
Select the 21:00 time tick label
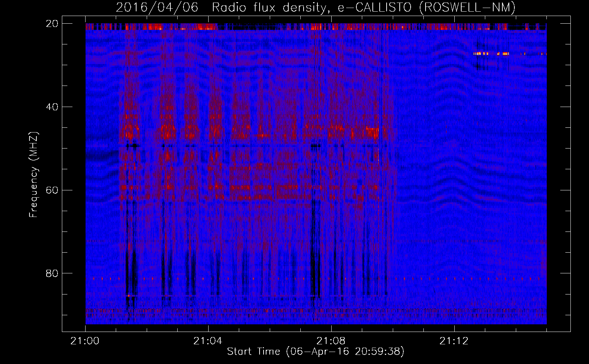[x=85, y=341]
